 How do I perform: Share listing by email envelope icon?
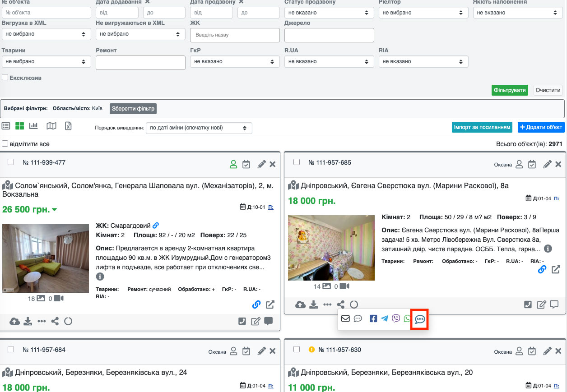[345, 318]
